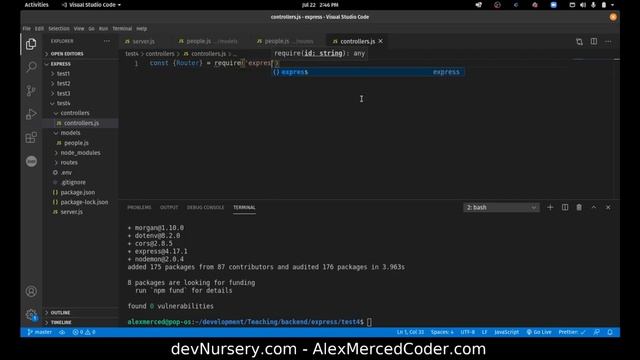The width and height of the screenshot is (640, 360).
Task: Click the round extension icon below Extensions
Action: (x=31, y=161)
